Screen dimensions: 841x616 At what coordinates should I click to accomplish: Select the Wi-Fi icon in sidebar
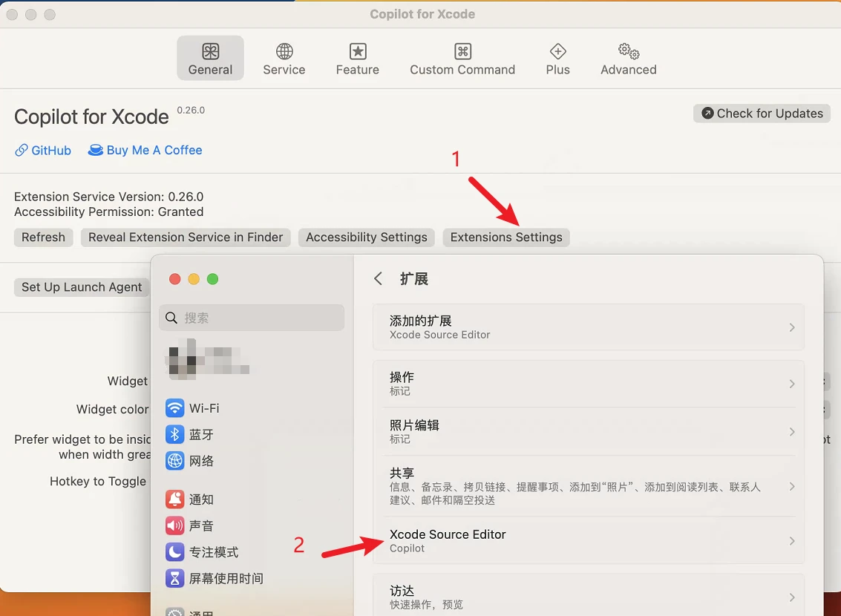click(175, 408)
